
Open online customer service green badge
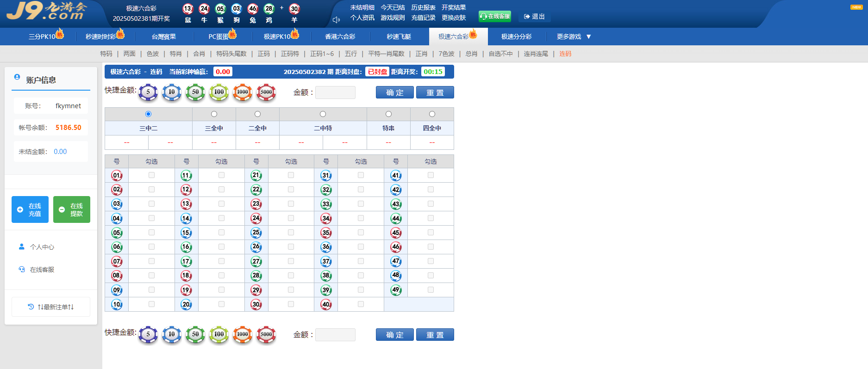tap(495, 16)
